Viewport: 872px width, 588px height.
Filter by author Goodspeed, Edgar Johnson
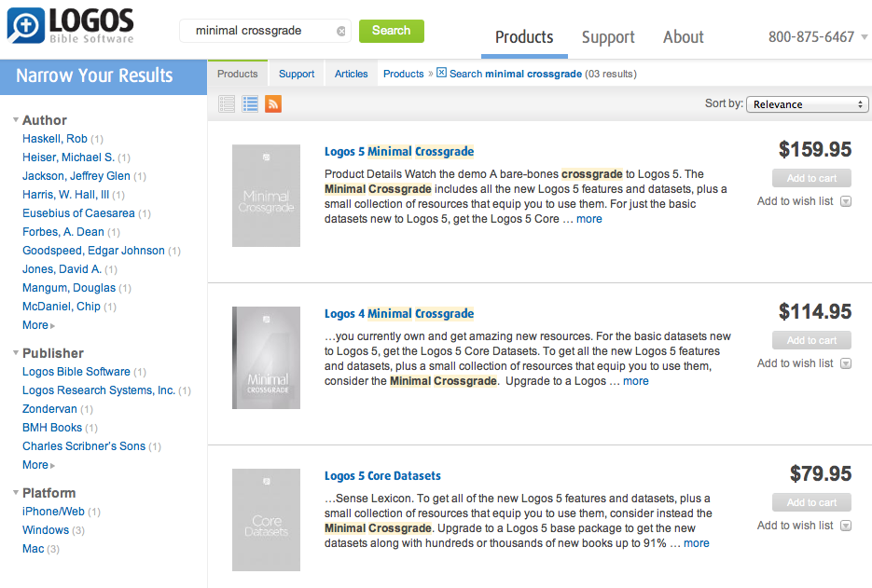93,251
